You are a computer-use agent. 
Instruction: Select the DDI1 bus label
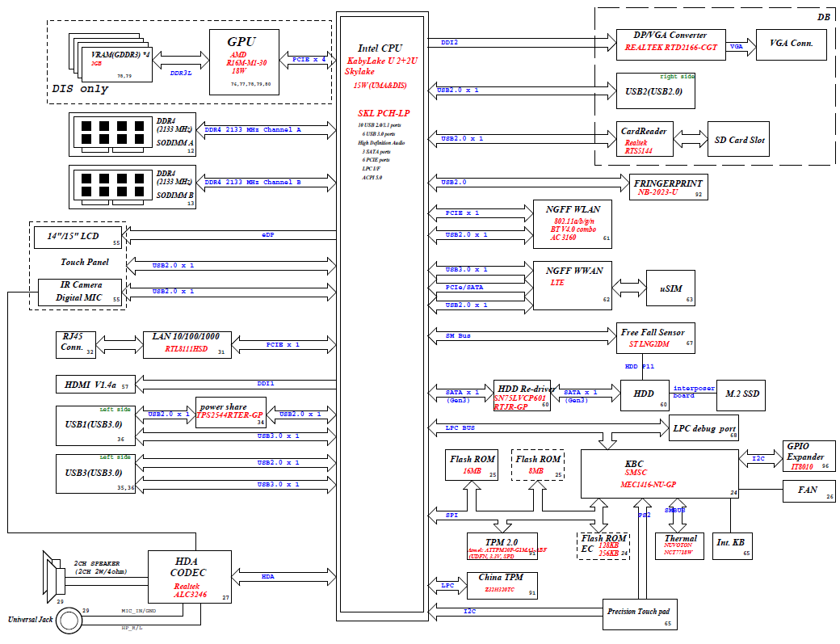pyautogui.click(x=266, y=384)
